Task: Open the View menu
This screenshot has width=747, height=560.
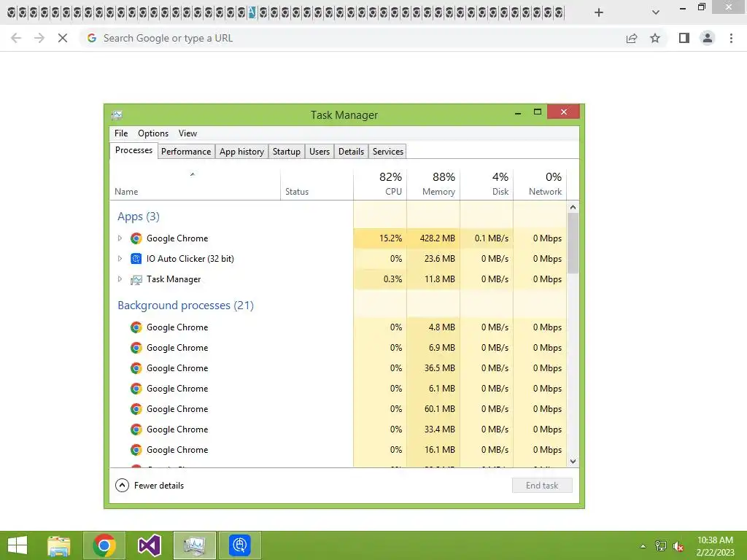Action: (187, 133)
